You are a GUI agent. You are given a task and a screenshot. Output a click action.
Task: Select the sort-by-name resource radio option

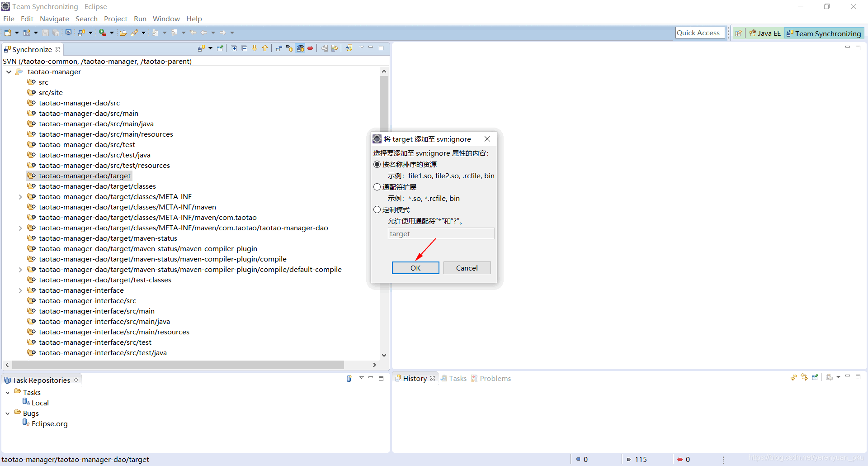(377, 164)
